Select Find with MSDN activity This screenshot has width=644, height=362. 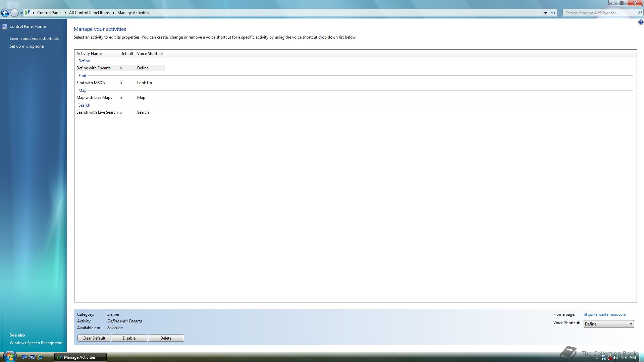[x=91, y=83]
